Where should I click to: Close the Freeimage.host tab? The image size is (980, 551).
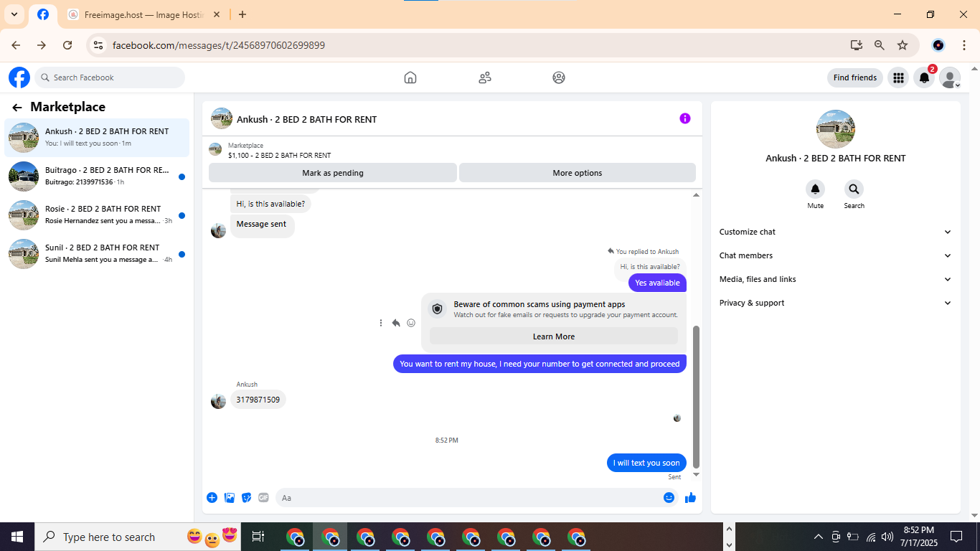point(217,14)
